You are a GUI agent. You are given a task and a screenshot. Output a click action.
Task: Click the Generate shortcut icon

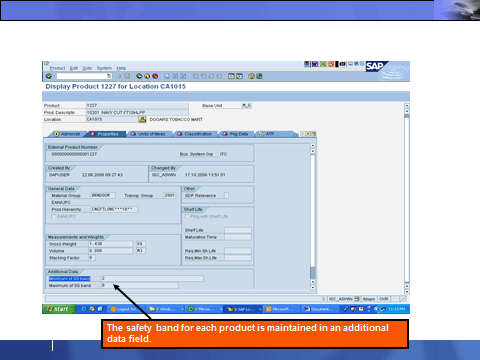239,76
